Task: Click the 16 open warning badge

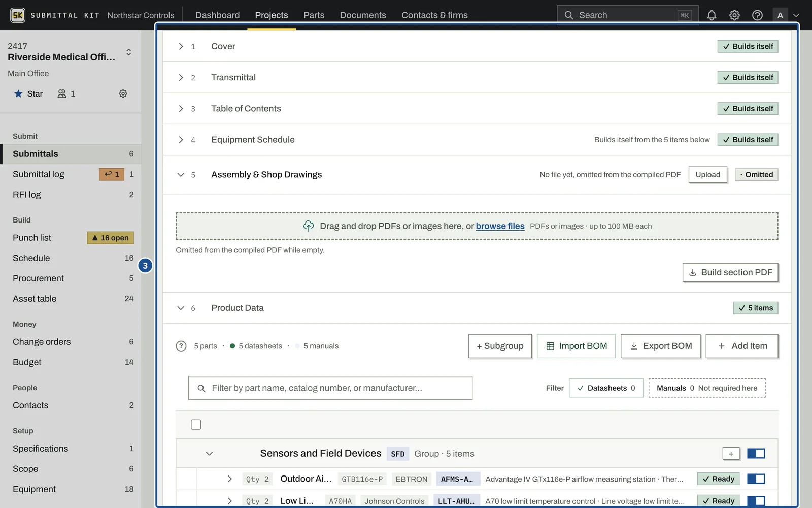Action: [110, 238]
